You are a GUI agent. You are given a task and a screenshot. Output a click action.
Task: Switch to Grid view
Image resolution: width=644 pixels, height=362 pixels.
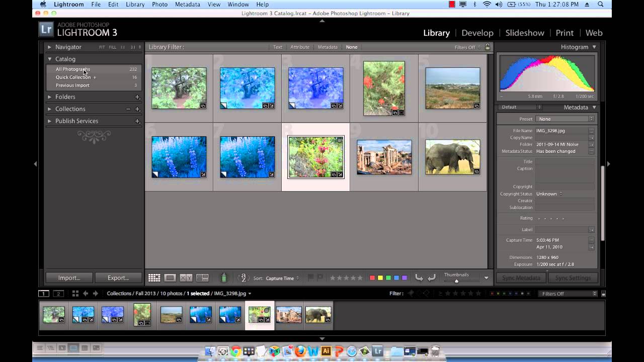(154, 278)
